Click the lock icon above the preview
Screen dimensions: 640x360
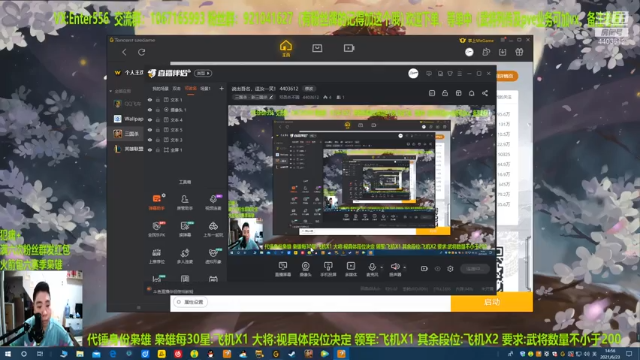pos(445,93)
